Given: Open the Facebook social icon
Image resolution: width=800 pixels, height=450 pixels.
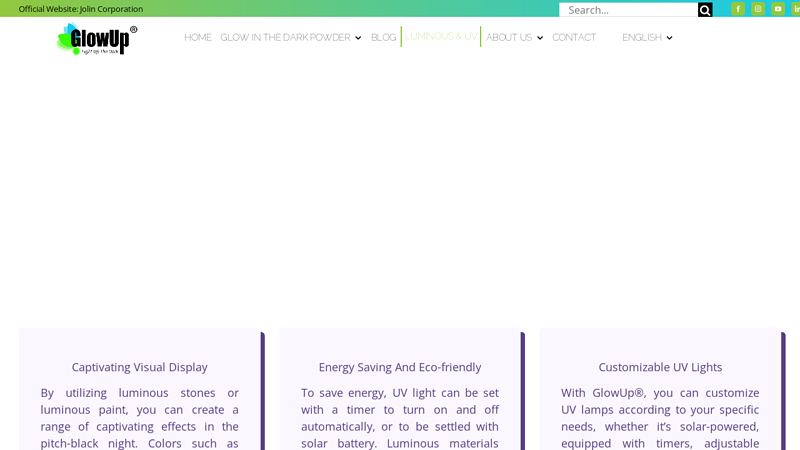Looking at the screenshot, I should [738, 9].
